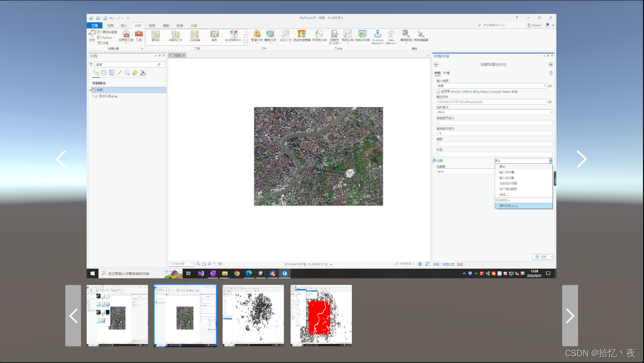Click the add plus icon in geoprocessing pane

point(551,64)
